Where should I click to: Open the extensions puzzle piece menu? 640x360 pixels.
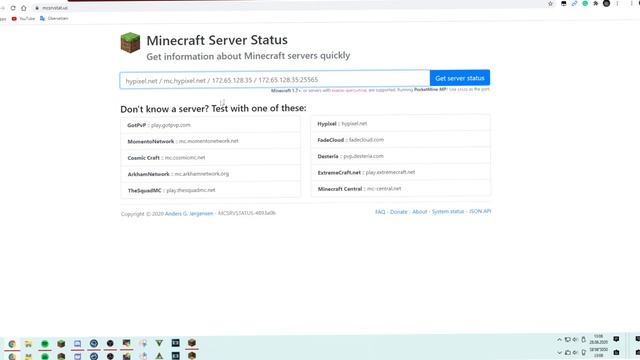[596, 4]
